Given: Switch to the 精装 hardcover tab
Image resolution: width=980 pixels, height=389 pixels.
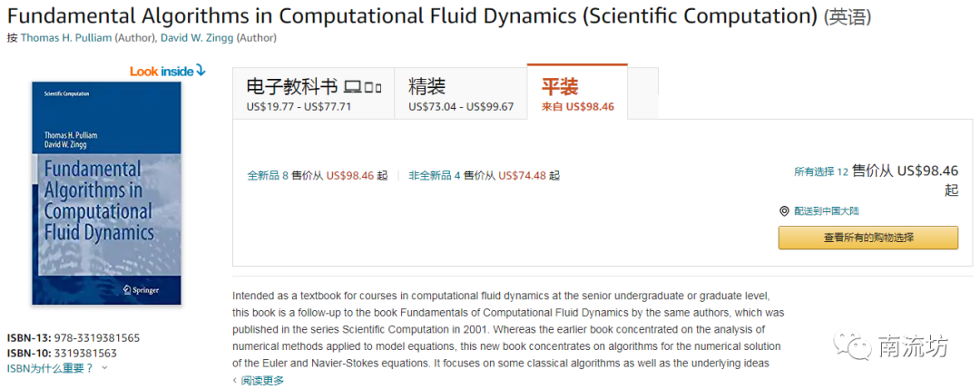Looking at the screenshot, I should [426, 86].
